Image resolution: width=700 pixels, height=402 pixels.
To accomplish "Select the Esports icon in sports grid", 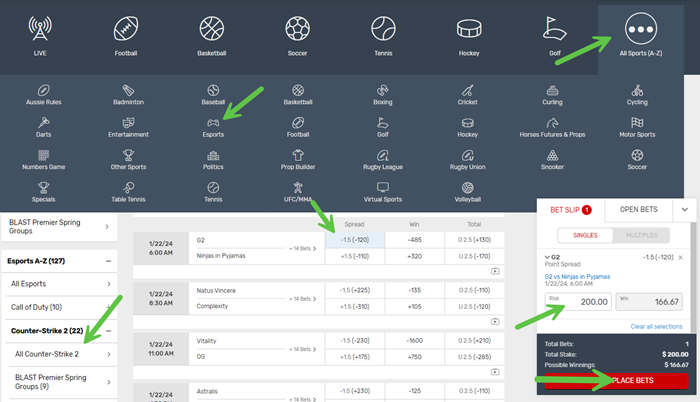I will coord(212,122).
